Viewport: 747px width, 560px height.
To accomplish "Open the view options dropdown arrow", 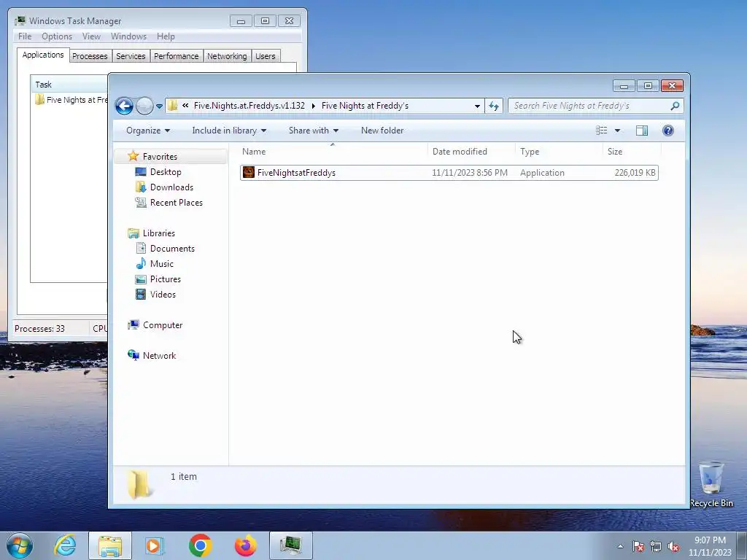I will click(x=617, y=131).
